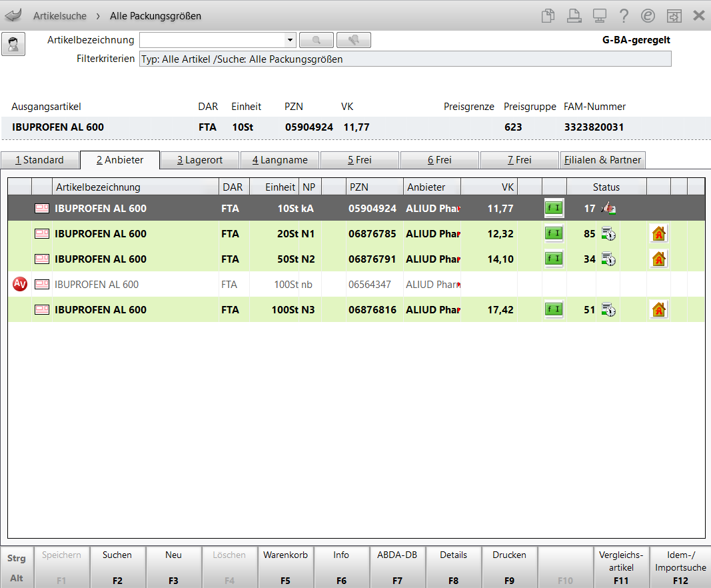Open help question mark icon
This screenshot has width=711, height=588.
(624, 16)
